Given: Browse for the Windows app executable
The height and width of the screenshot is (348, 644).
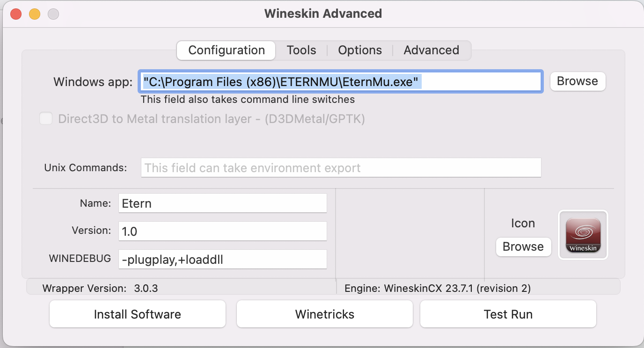Looking at the screenshot, I should (x=578, y=81).
